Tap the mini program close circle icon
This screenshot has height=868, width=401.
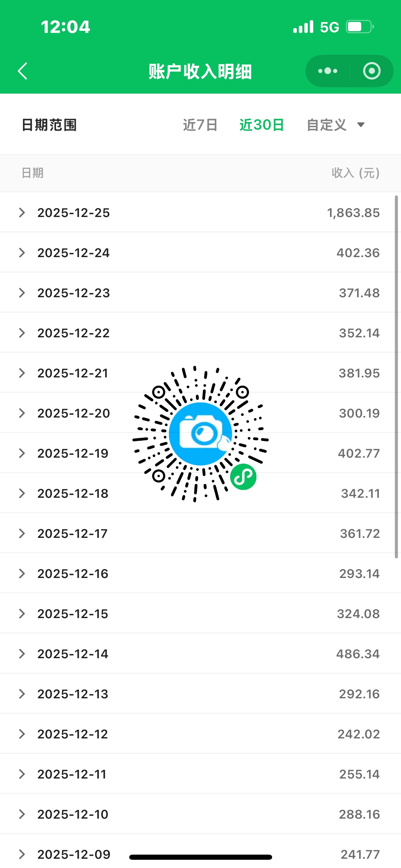[372, 71]
